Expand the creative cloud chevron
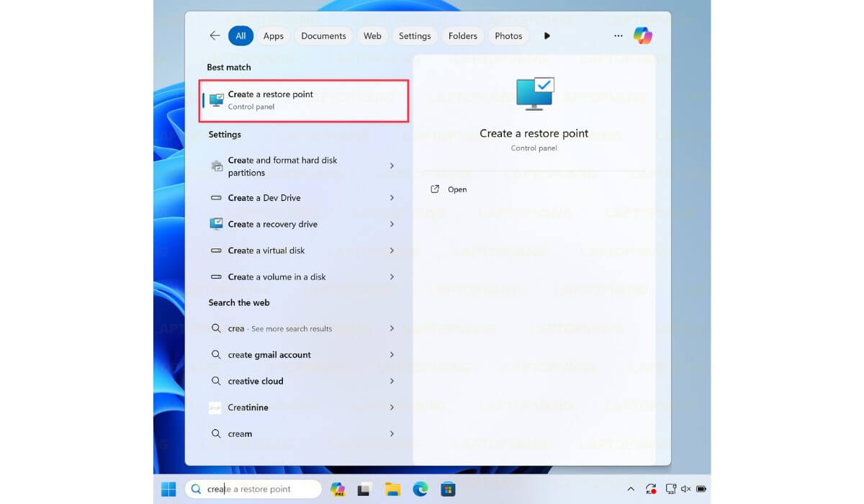Viewport: 864px width, 504px height. point(392,381)
